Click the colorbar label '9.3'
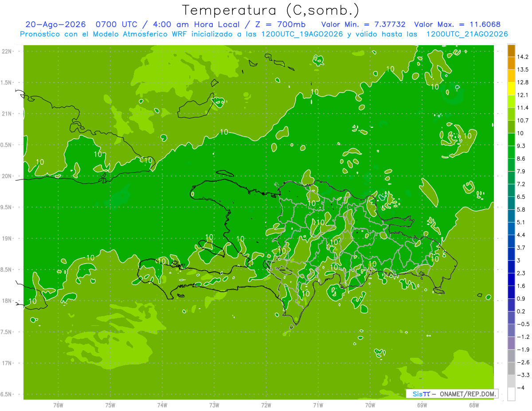The image size is (532, 411). [522, 146]
